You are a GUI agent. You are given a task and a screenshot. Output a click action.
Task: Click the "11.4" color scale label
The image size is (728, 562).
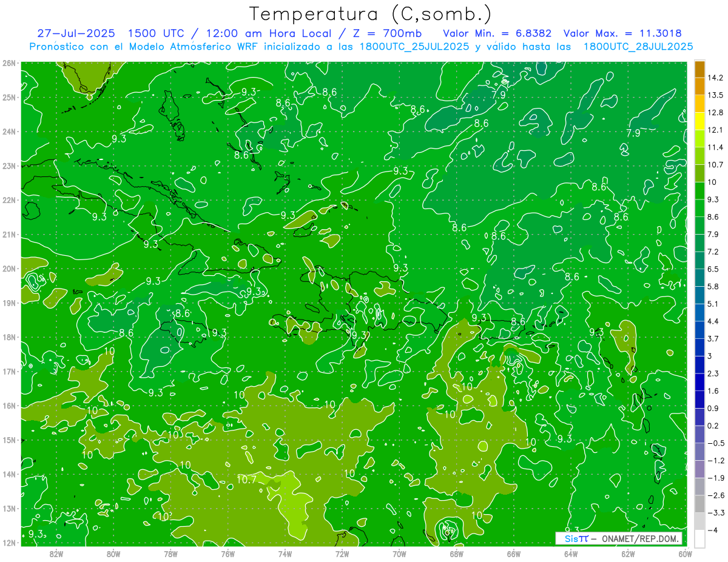[x=714, y=147]
